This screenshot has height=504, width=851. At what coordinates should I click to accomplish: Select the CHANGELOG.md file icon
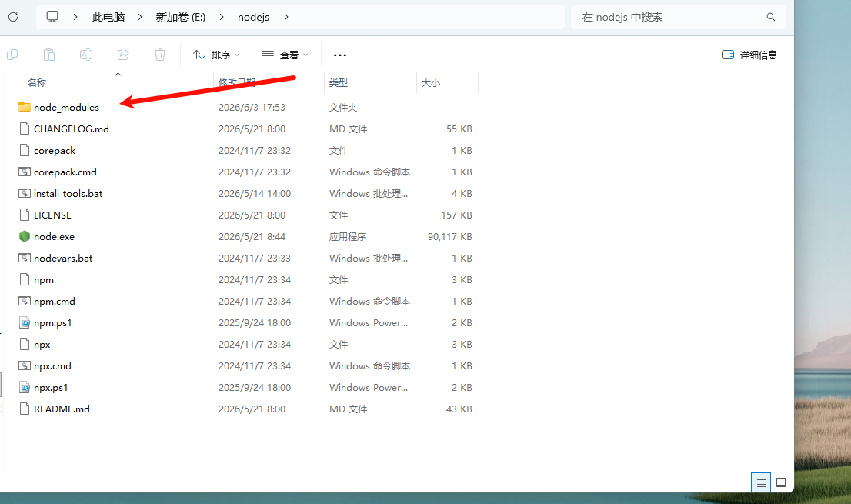pos(25,129)
